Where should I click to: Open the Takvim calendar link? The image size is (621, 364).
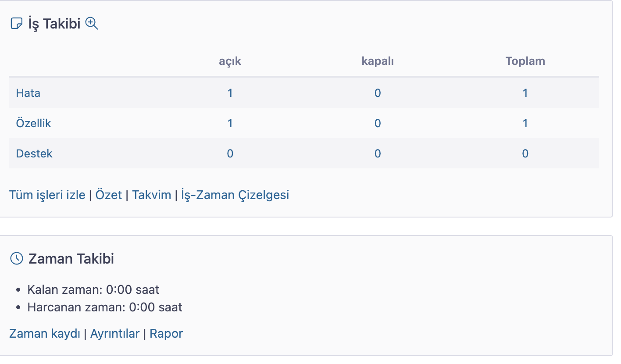point(151,195)
